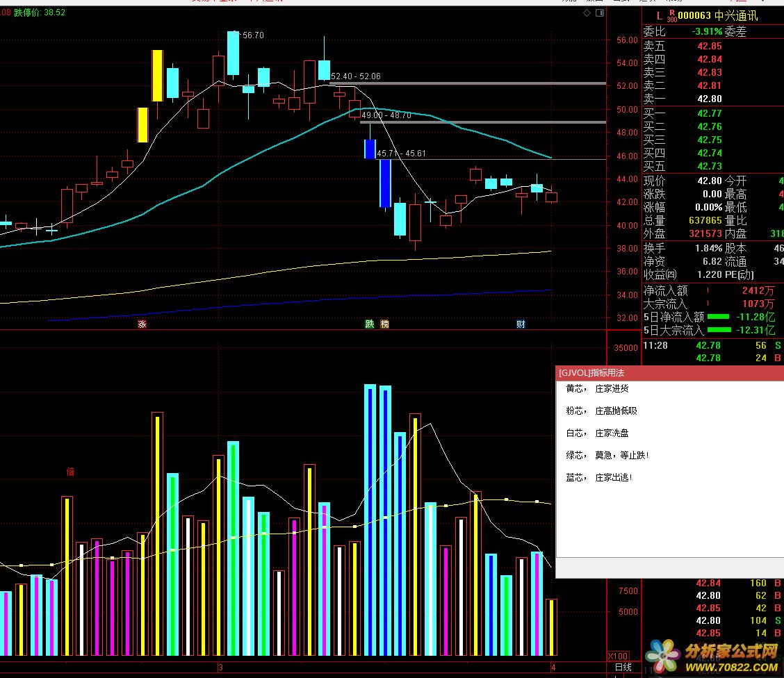Open the 日线 period selector

click(623, 668)
